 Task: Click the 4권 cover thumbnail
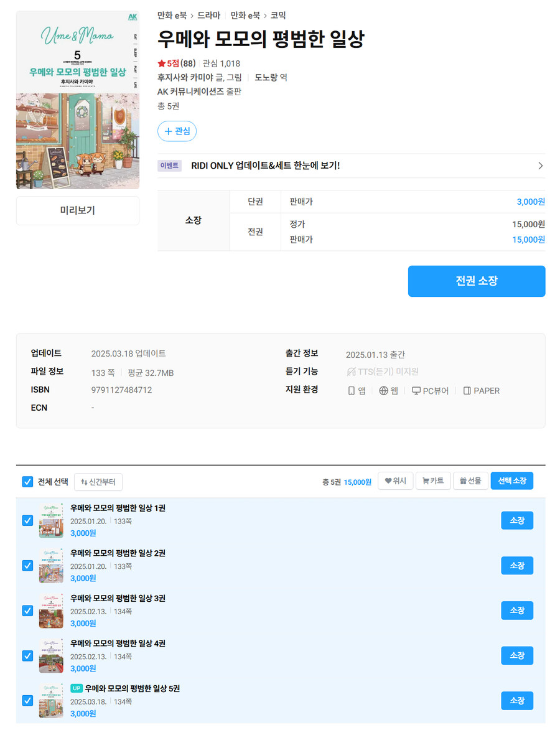[x=51, y=655]
